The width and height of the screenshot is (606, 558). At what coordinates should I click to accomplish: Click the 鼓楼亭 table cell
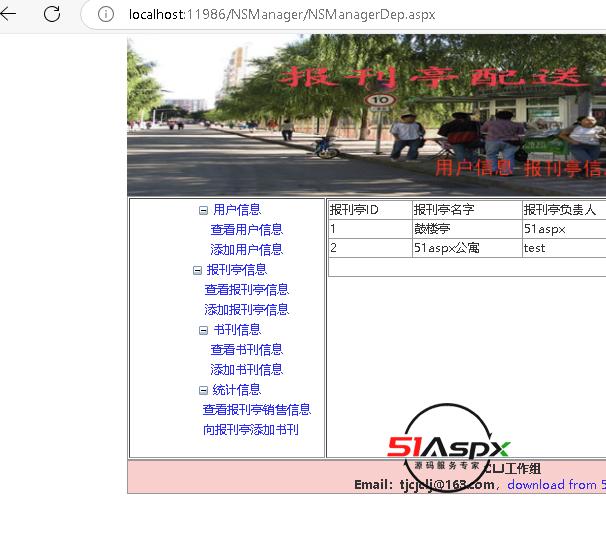pyautogui.click(x=433, y=229)
